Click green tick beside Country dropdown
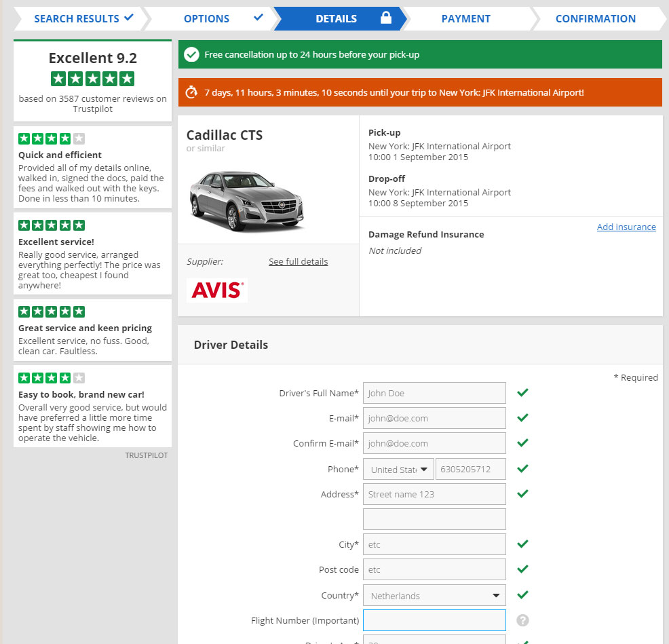This screenshot has height=644, width=669. [522, 595]
